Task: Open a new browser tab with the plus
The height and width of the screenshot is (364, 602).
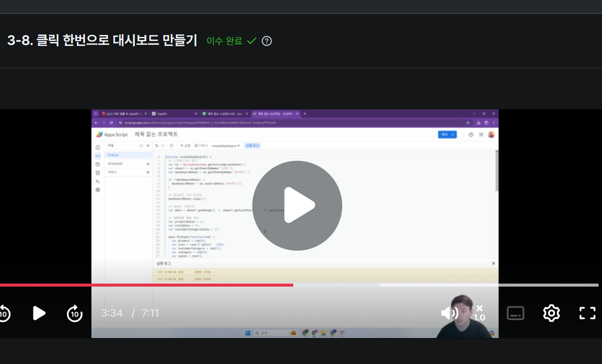Action: pos(305,114)
